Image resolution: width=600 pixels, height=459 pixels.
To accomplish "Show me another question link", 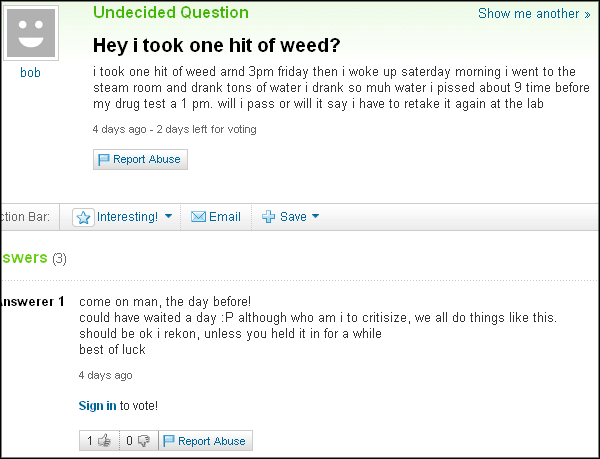I will coord(534,14).
